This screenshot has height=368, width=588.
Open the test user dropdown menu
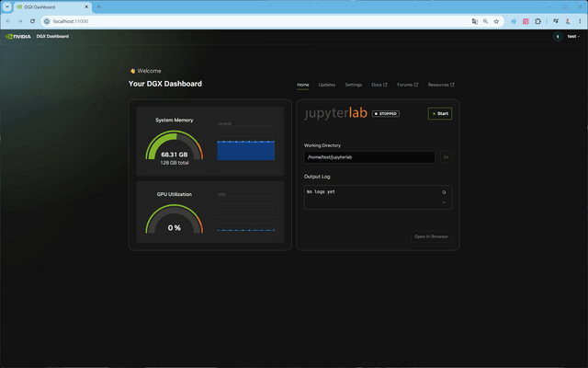[x=573, y=37]
